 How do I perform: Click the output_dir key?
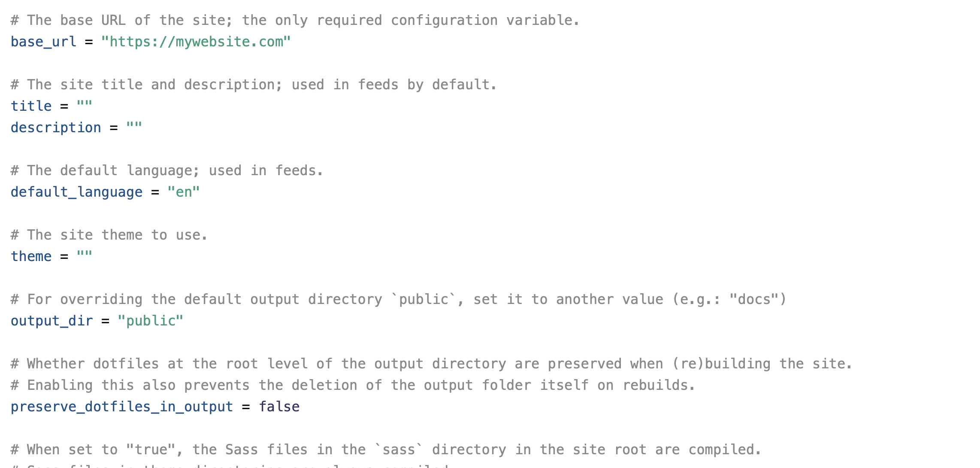52,321
